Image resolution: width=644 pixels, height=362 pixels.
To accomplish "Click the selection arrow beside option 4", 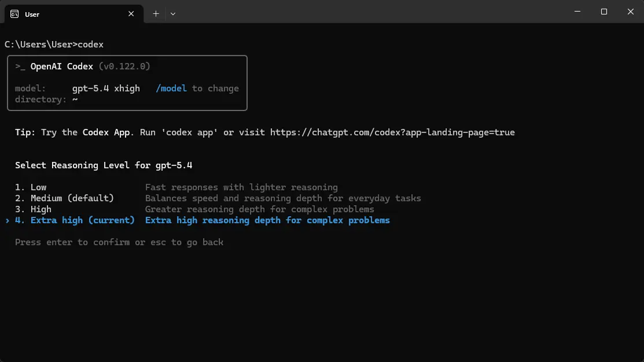I will (x=8, y=220).
